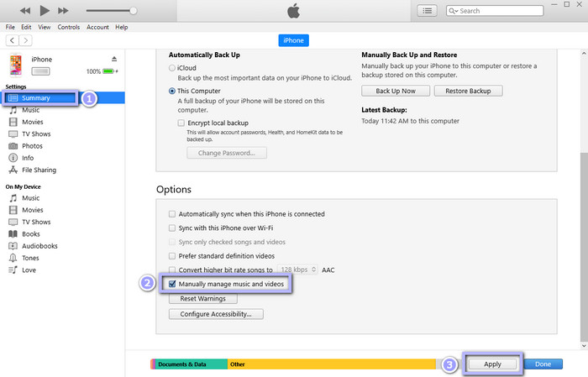588x377 pixels.
Task: Open Music icon under On My Device
Action: (x=13, y=198)
